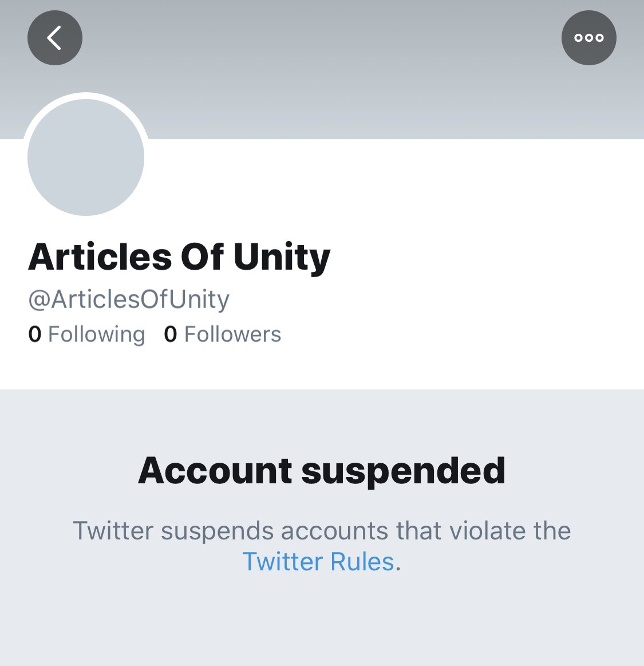Tap the blank profile avatar circle
The image size is (644, 666).
[86, 157]
